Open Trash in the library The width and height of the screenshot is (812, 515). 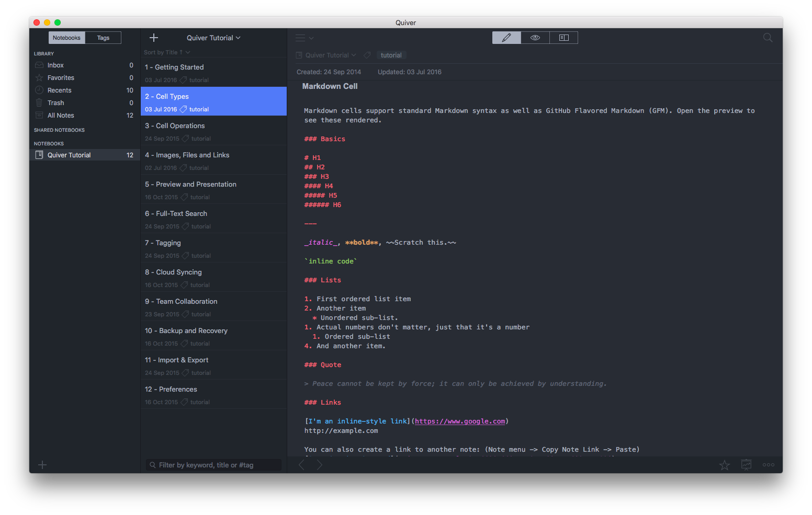tap(85, 102)
